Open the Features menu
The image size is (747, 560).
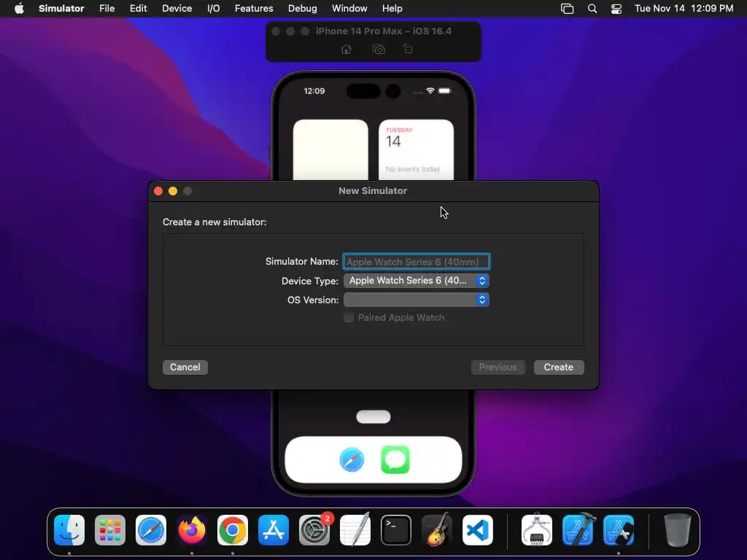(x=254, y=9)
